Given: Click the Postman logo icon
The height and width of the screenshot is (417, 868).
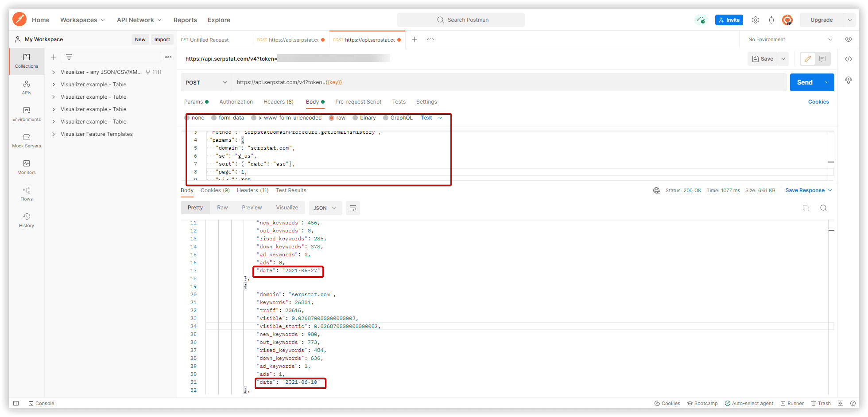Looking at the screenshot, I should (19, 19).
